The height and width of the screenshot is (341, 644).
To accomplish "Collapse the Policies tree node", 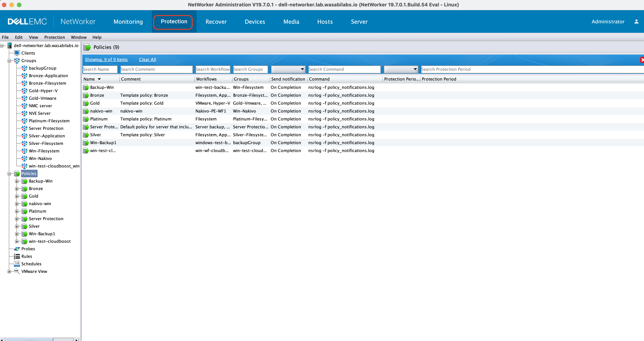I will [9, 174].
